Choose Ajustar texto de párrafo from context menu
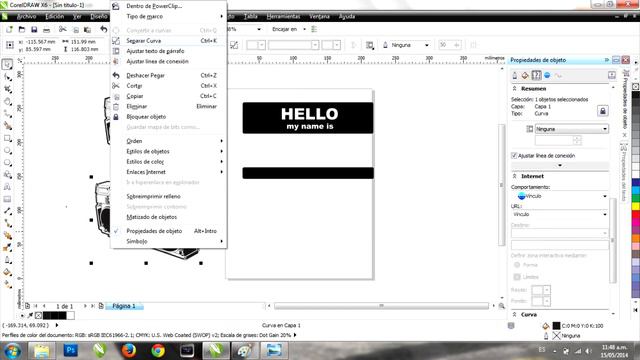This screenshot has width=640, height=360. coord(169,51)
